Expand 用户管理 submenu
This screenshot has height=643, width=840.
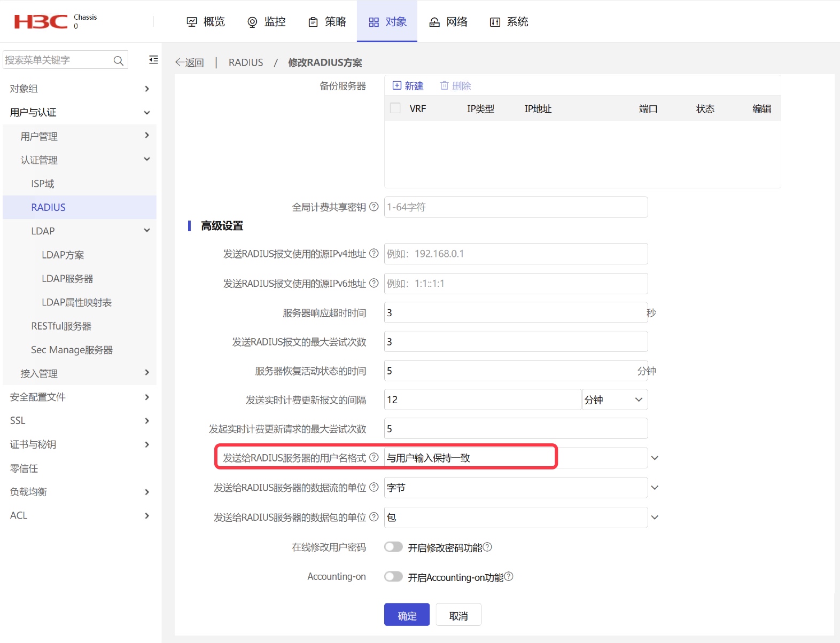coord(147,136)
